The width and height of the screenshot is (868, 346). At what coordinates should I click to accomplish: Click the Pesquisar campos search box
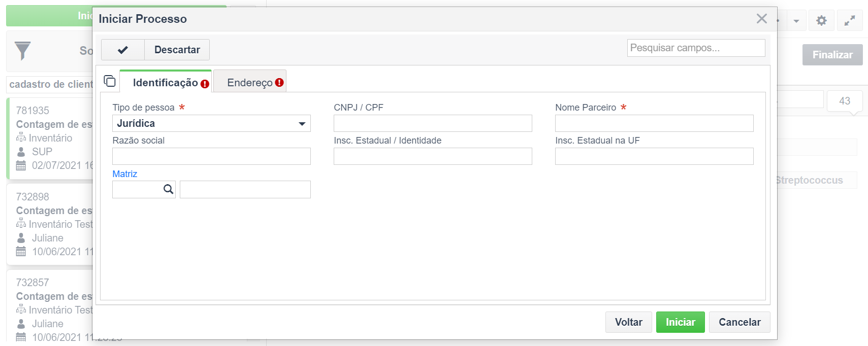coord(696,48)
